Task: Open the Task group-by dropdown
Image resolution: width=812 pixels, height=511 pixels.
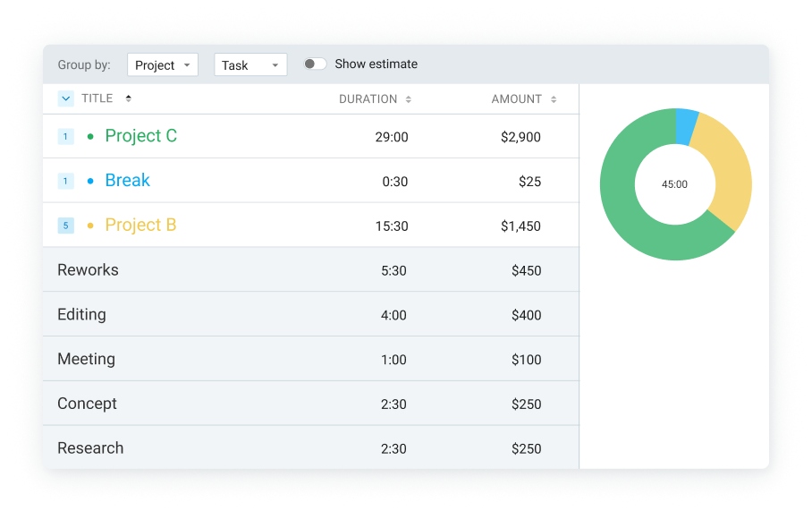Action: [250, 65]
